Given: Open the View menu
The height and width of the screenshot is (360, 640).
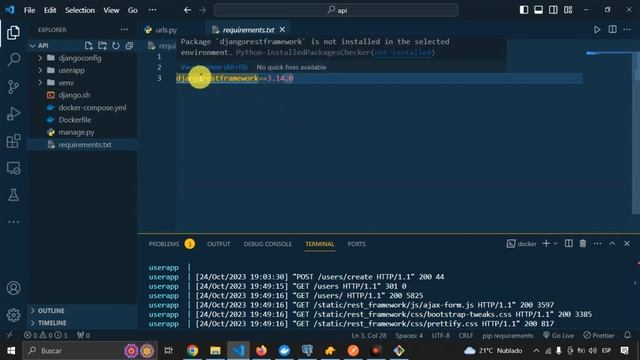Looking at the screenshot, I should [x=111, y=10].
